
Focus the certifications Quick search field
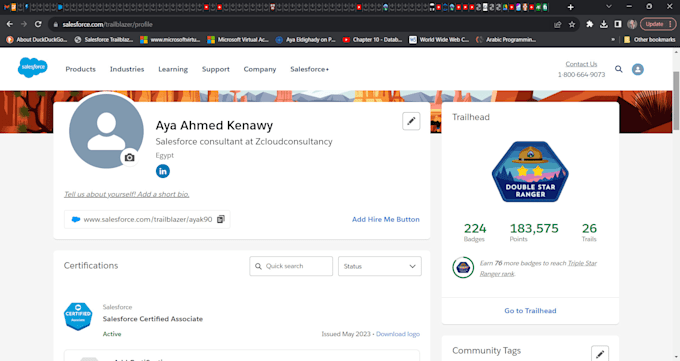point(291,266)
